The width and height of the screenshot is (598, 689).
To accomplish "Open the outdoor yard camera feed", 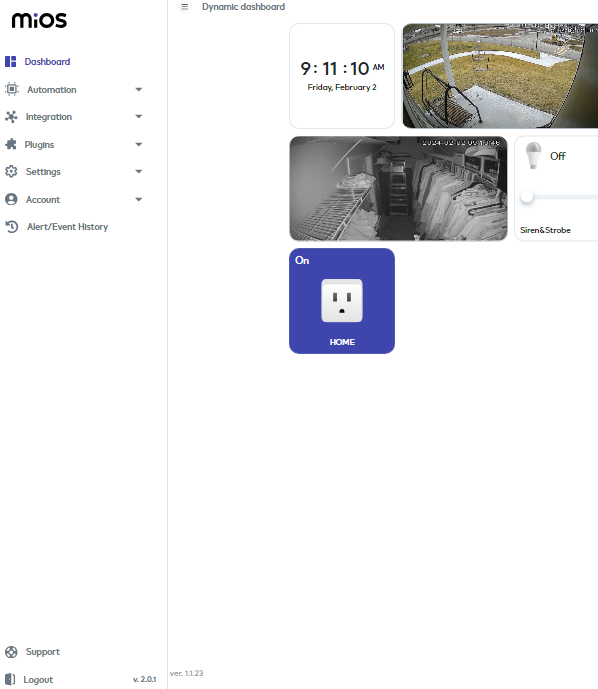I will [x=500, y=76].
